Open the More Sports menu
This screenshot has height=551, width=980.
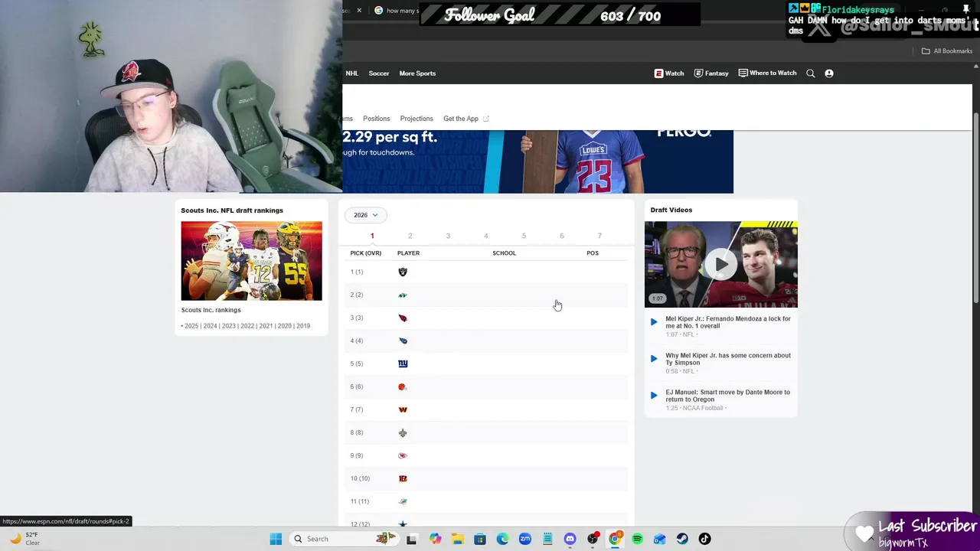pyautogui.click(x=417, y=73)
